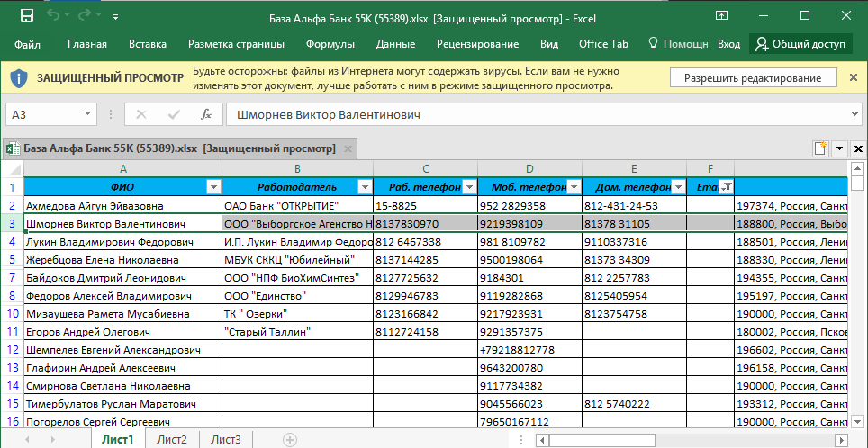Click the formula bar confirm checkmark icon
Viewport: 868px width, 448px height.
pyautogui.click(x=174, y=114)
